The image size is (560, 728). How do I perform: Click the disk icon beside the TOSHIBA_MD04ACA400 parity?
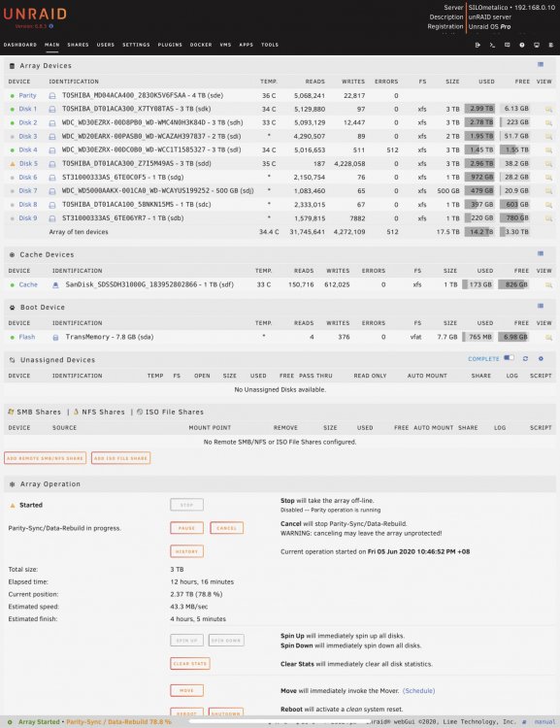tap(52, 96)
